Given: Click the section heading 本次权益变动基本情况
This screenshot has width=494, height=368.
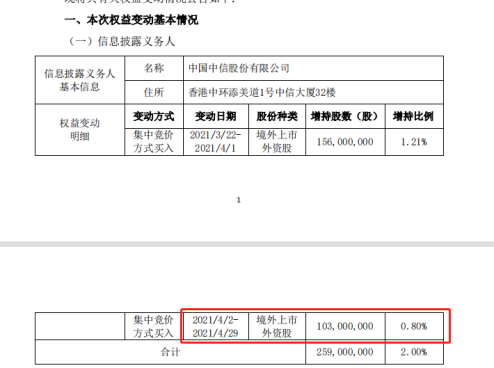Looking at the screenshot, I should (x=142, y=20).
